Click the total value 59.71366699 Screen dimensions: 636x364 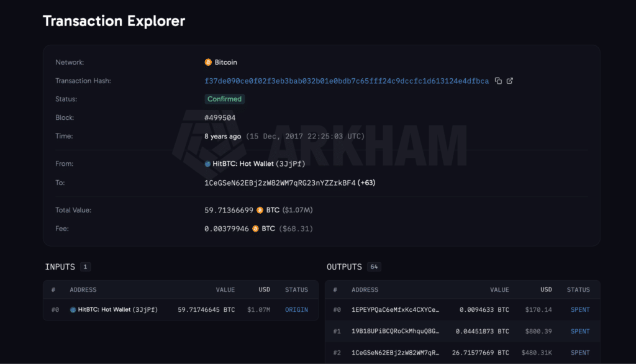pyautogui.click(x=229, y=210)
